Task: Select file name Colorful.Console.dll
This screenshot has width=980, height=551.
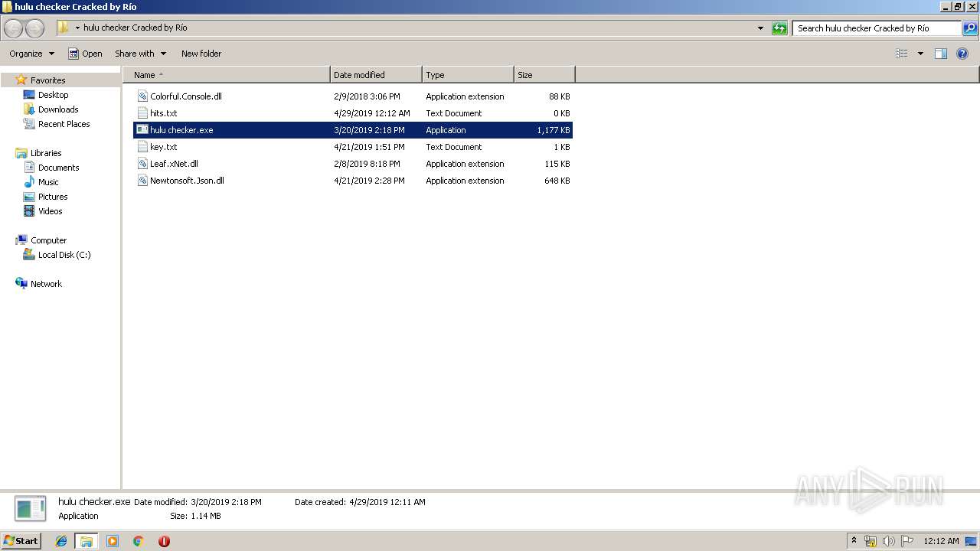Action: 186,96
